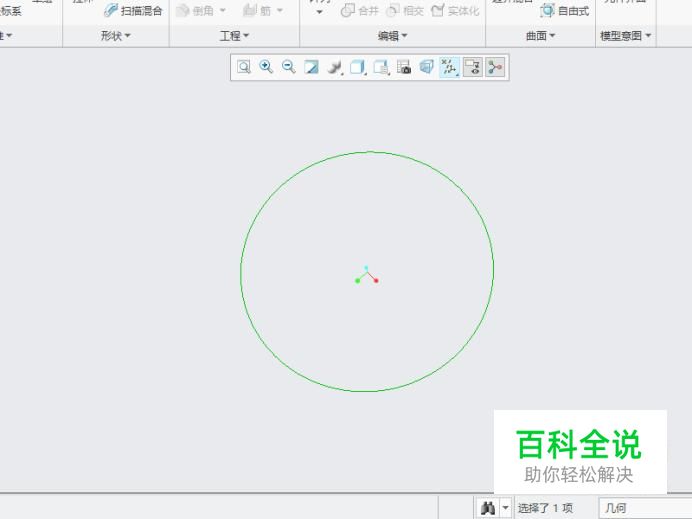Click the Zoom Out magnifier icon

tap(289, 67)
